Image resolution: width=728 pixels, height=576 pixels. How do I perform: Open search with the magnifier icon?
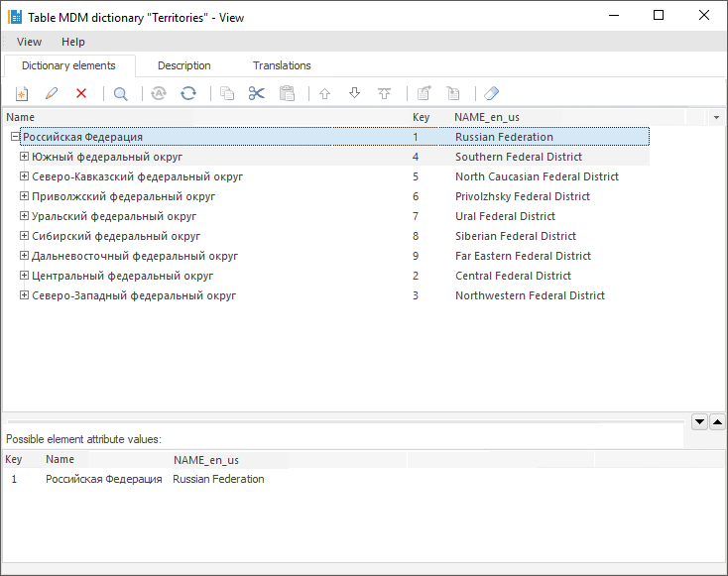[x=120, y=94]
